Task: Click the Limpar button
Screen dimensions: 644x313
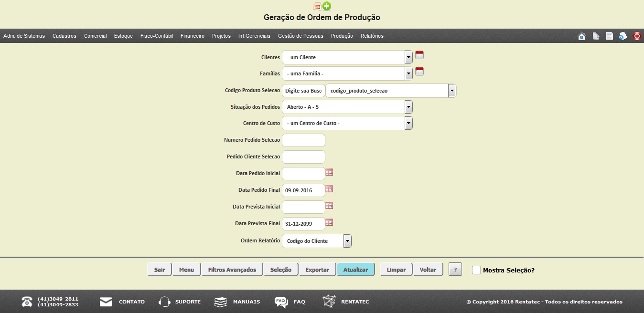Action: pos(396,270)
